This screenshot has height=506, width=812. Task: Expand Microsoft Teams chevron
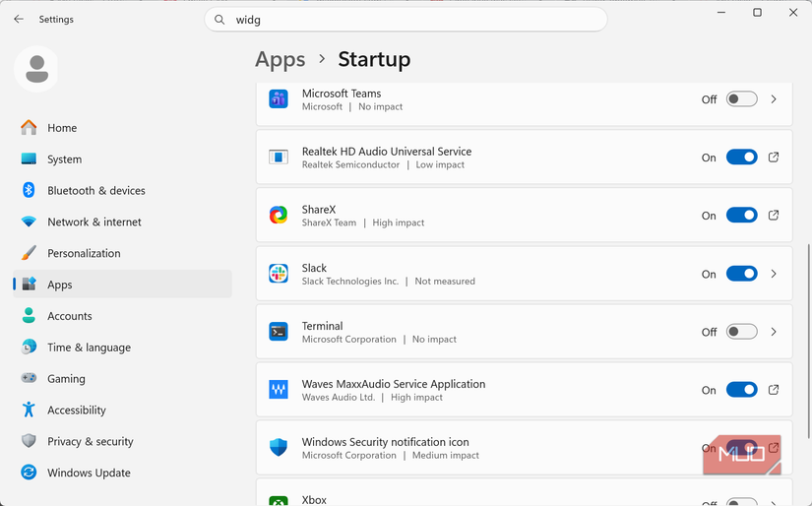click(774, 98)
